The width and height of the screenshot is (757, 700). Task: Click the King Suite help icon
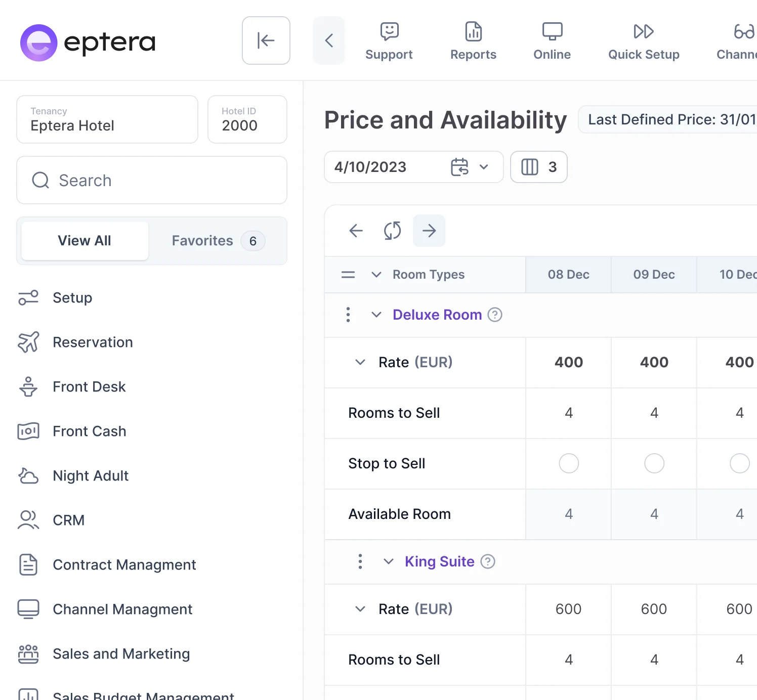tap(488, 561)
